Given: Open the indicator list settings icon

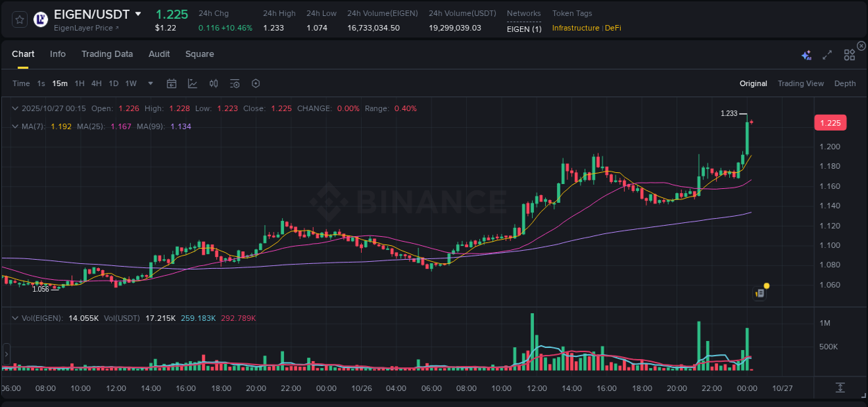Looking at the screenshot, I should [x=234, y=83].
